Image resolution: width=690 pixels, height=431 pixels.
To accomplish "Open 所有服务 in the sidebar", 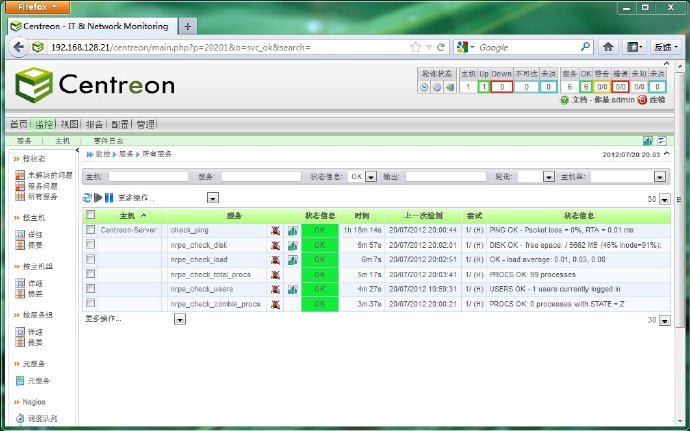I will pos(43,197).
